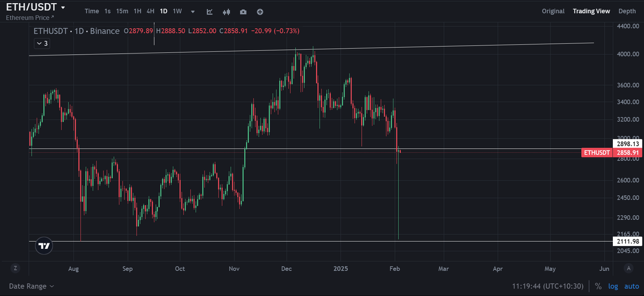Open the Date Range dropdown
644x296 pixels.
point(32,286)
